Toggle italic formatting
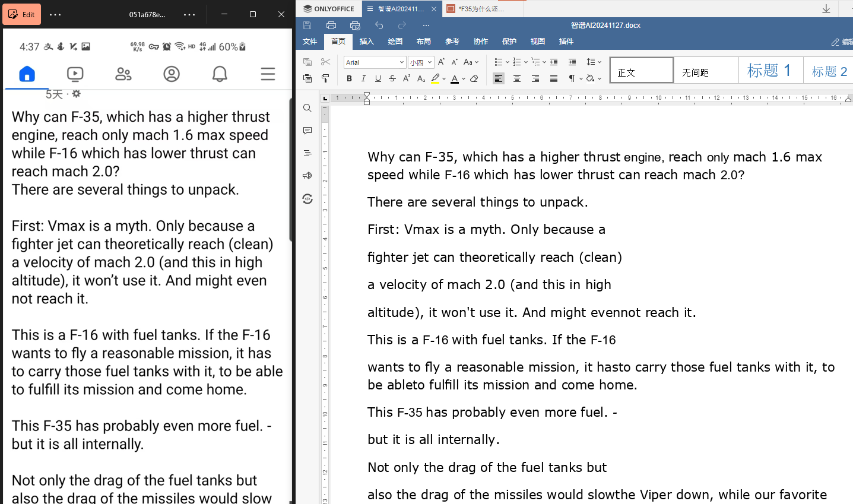Screen dimensions: 853x504 (x=363, y=78)
